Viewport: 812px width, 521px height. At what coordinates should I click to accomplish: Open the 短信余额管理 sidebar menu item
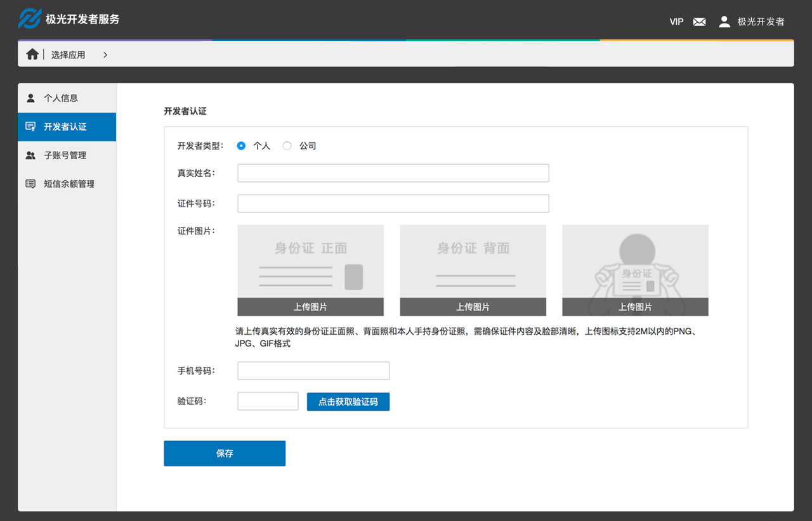click(x=67, y=184)
